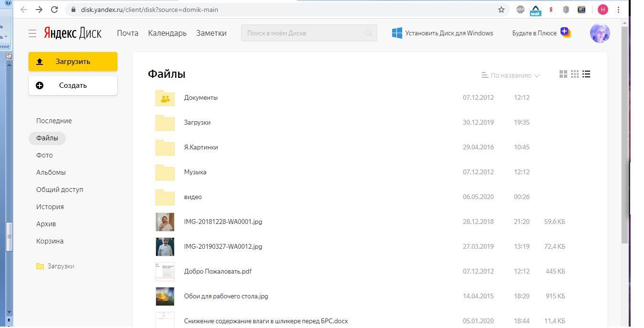This screenshot has height=328, width=644.
Task: Open Почта in the top navigation
Action: pyautogui.click(x=127, y=33)
